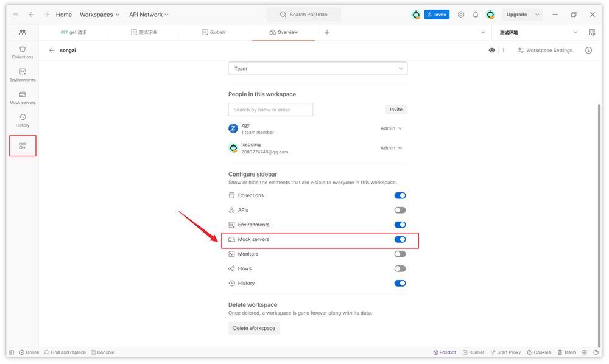Open help icon in status bar
Screen dimensions: 609x364
point(596,352)
